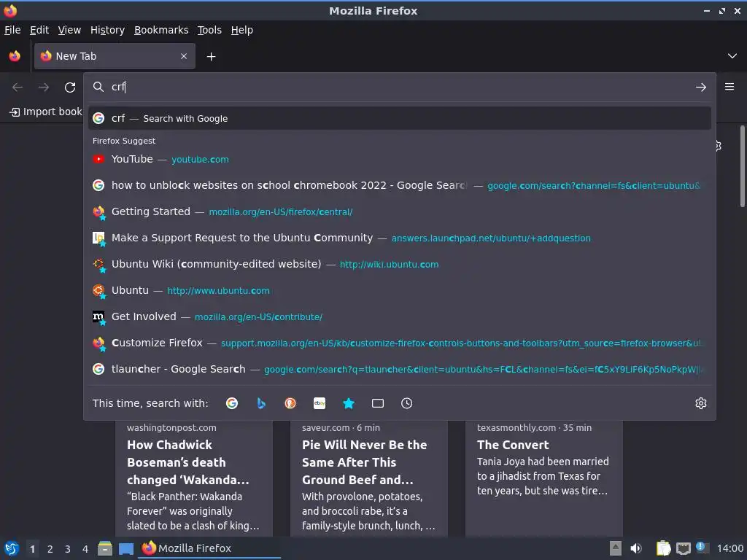Open 'The Convert' texasmonthly article card
747x560 pixels.
pos(544,478)
